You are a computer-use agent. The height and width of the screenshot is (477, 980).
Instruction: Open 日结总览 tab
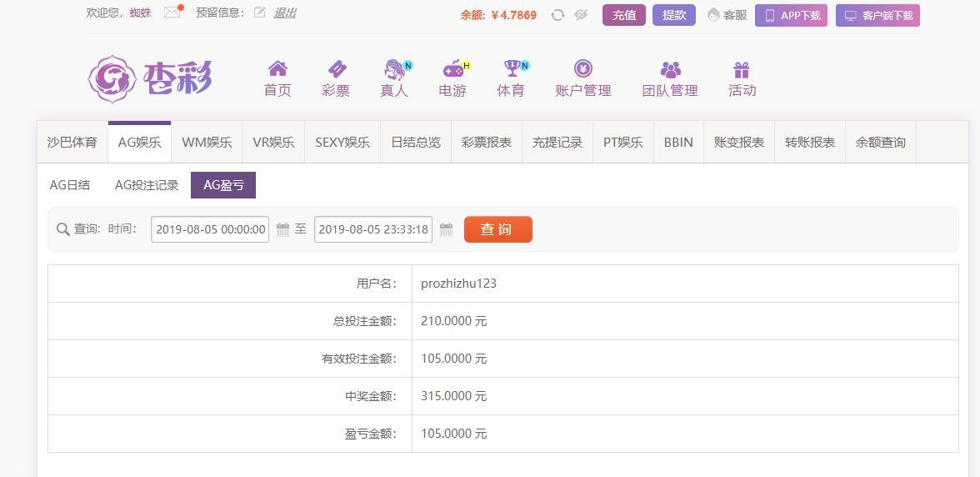(x=416, y=142)
